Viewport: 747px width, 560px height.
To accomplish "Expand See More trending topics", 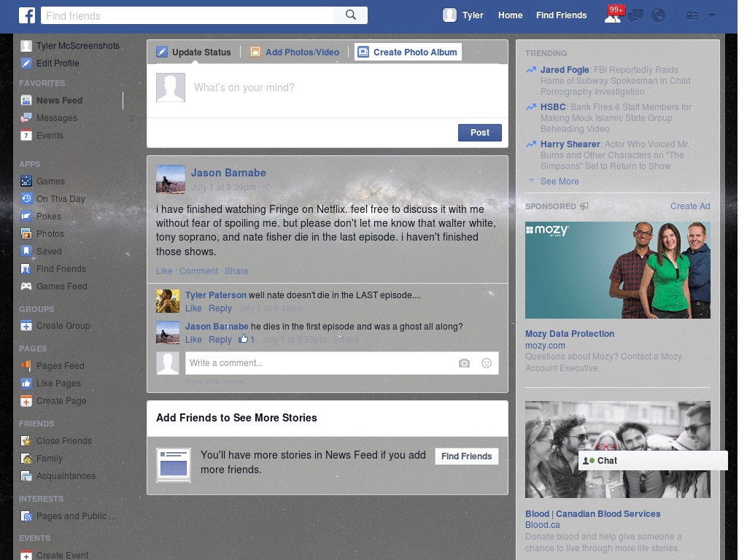I will (560, 182).
